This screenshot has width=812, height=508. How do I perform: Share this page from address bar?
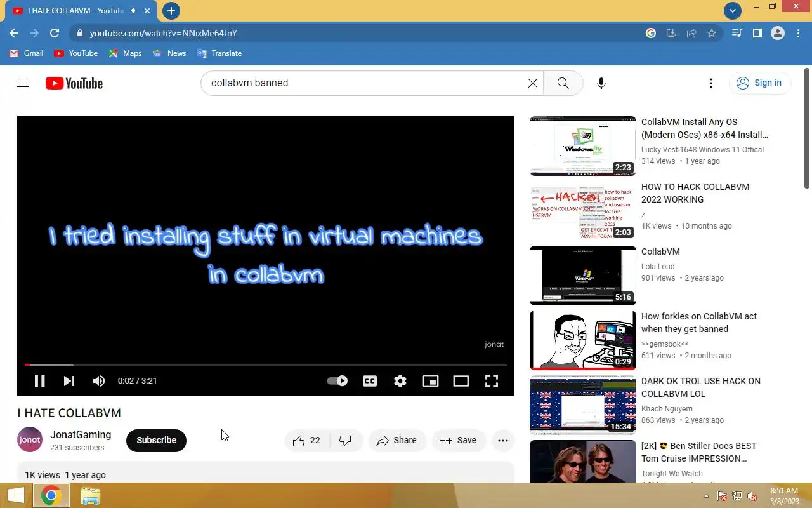pos(691,33)
